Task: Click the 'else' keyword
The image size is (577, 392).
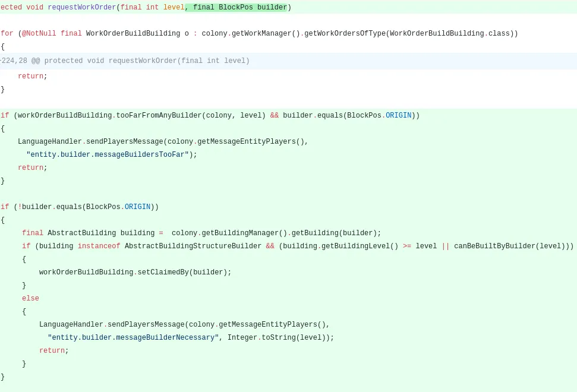Action: (30, 298)
